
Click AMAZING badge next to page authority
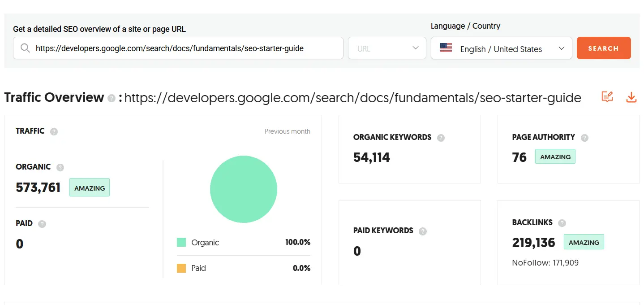[x=555, y=157]
